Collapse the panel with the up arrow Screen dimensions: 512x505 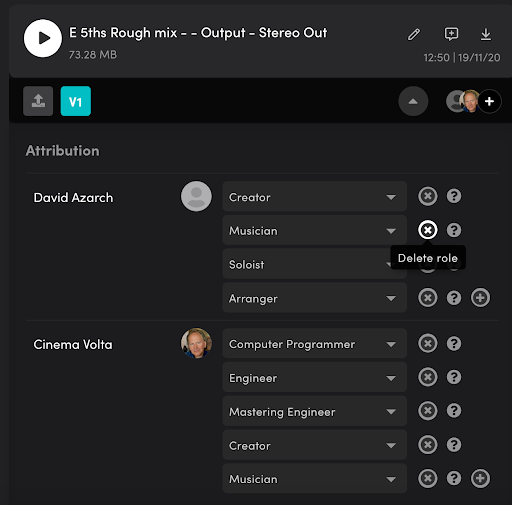pyautogui.click(x=413, y=101)
